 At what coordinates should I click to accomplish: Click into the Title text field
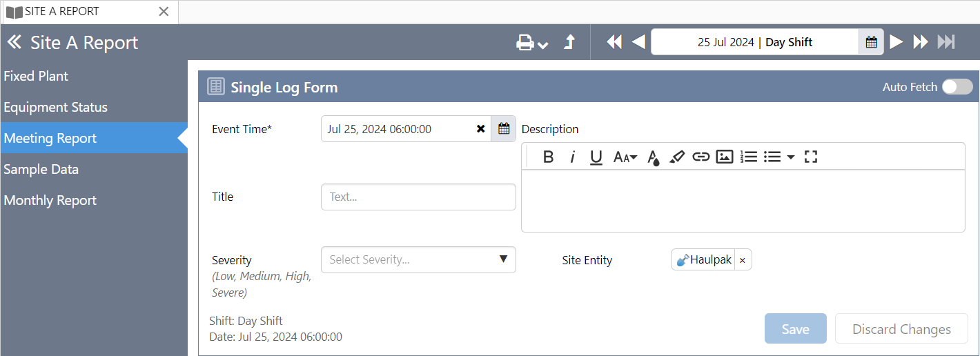418,197
